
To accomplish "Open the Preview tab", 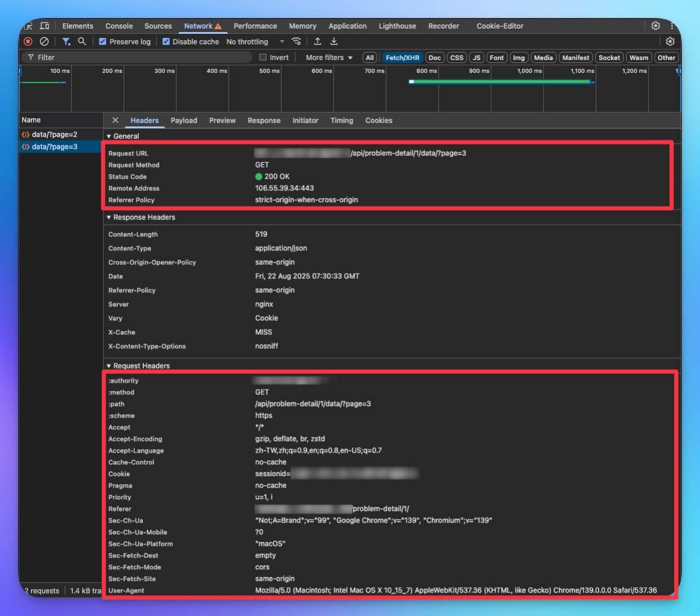I will [222, 120].
